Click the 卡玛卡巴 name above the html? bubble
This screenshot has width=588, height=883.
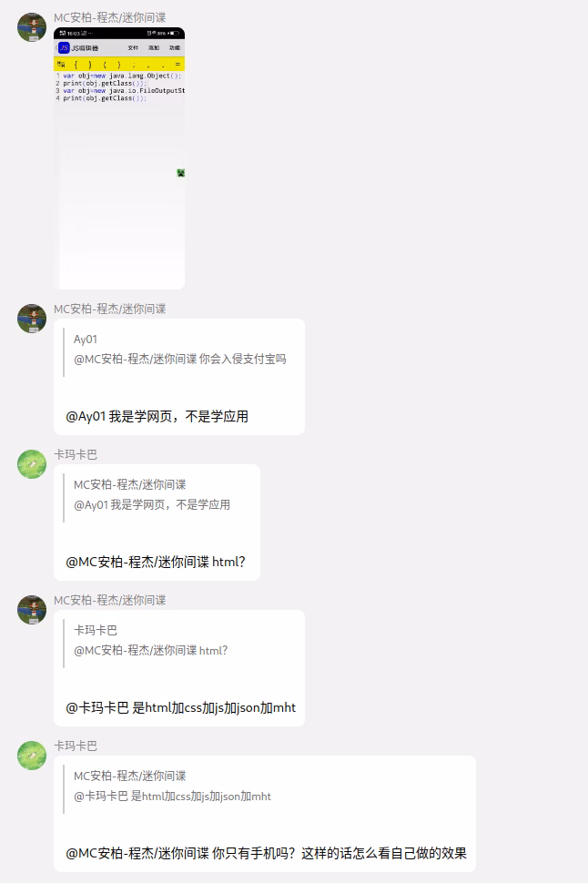(76, 454)
